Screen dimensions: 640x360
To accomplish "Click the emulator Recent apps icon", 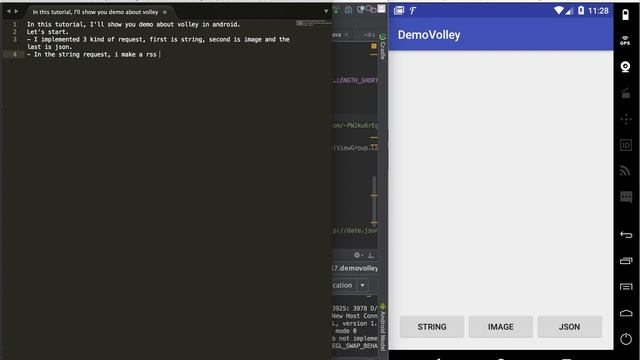I will 626,260.
